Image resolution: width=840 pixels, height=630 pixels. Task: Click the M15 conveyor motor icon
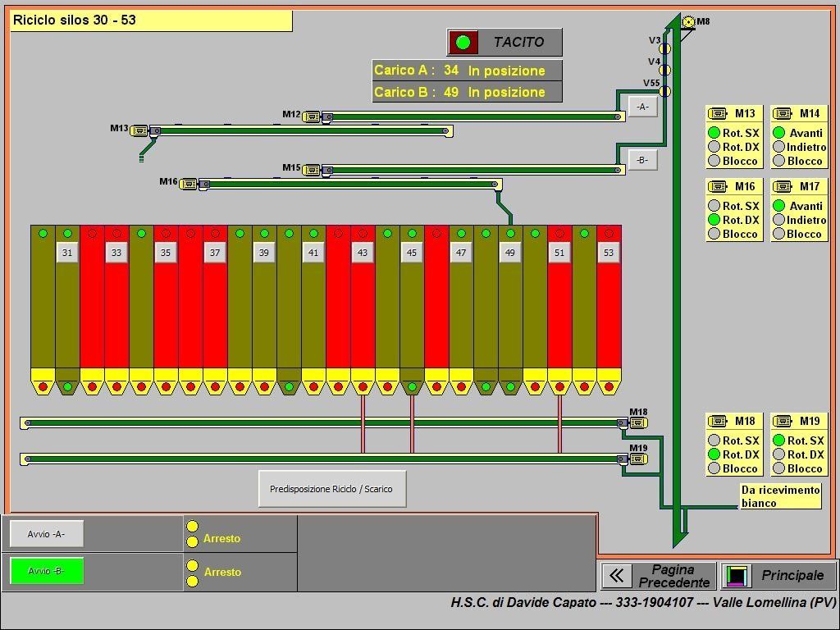[312, 171]
